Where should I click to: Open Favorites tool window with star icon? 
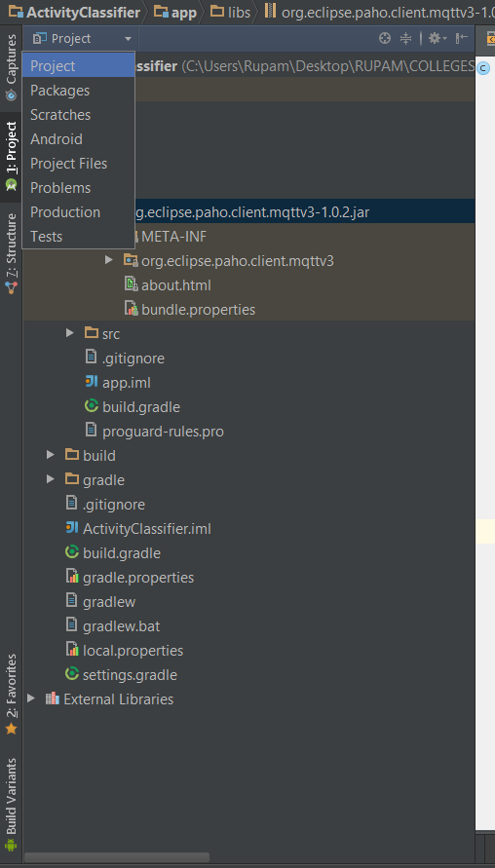[x=11, y=695]
